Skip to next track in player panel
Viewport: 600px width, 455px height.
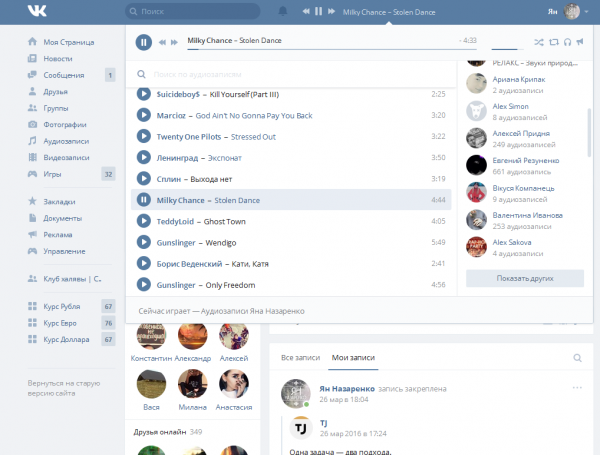[175, 42]
